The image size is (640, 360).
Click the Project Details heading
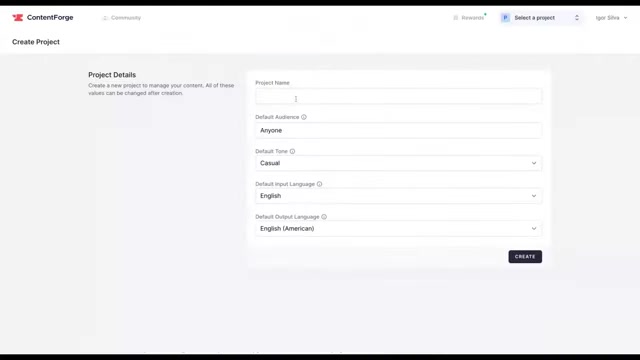pyautogui.click(x=112, y=75)
